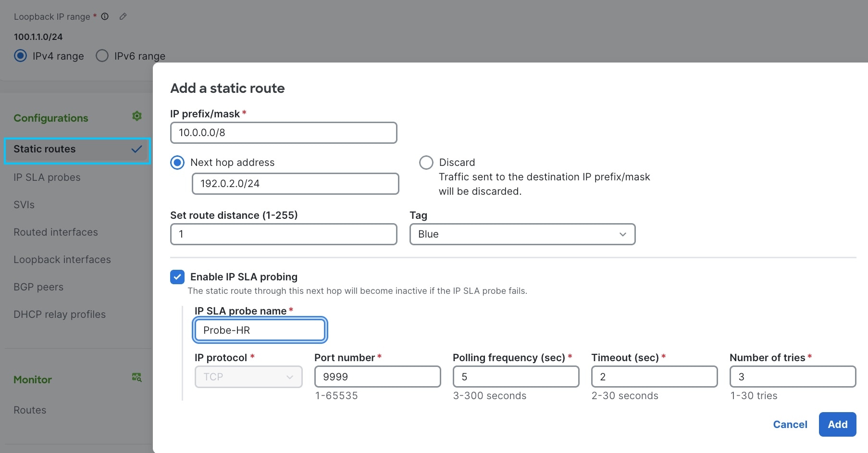Open the IP protocol dropdown showing TCP
Viewport: 868px width, 453px height.
[x=248, y=377]
